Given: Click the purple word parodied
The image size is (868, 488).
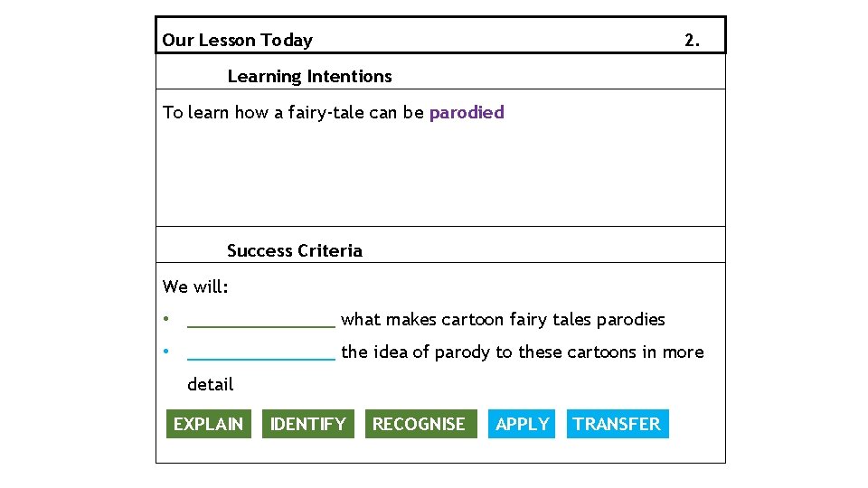Looking at the screenshot, I should pyautogui.click(x=467, y=113).
